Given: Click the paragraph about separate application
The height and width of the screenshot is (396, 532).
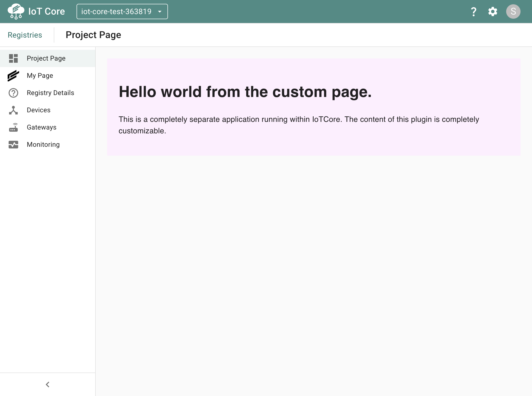Looking at the screenshot, I should tap(299, 125).
